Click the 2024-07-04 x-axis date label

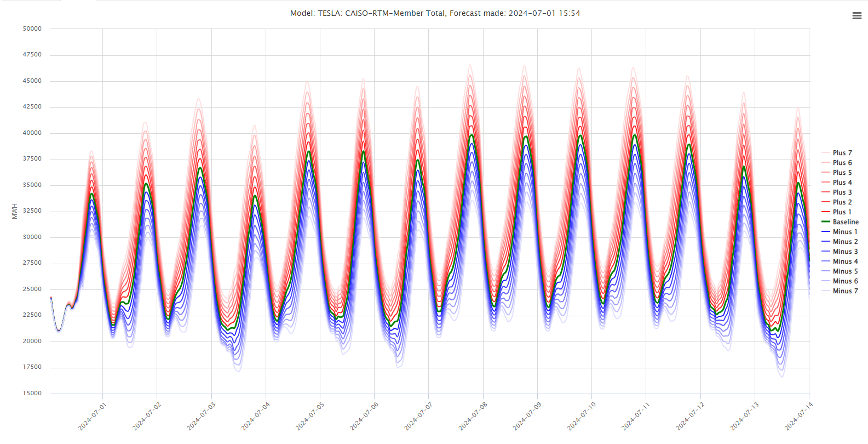tap(256, 416)
